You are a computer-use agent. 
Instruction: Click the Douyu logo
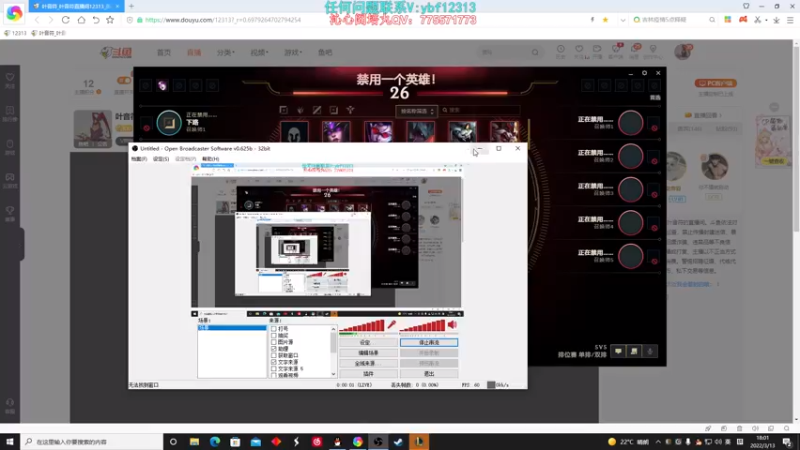point(116,52)
